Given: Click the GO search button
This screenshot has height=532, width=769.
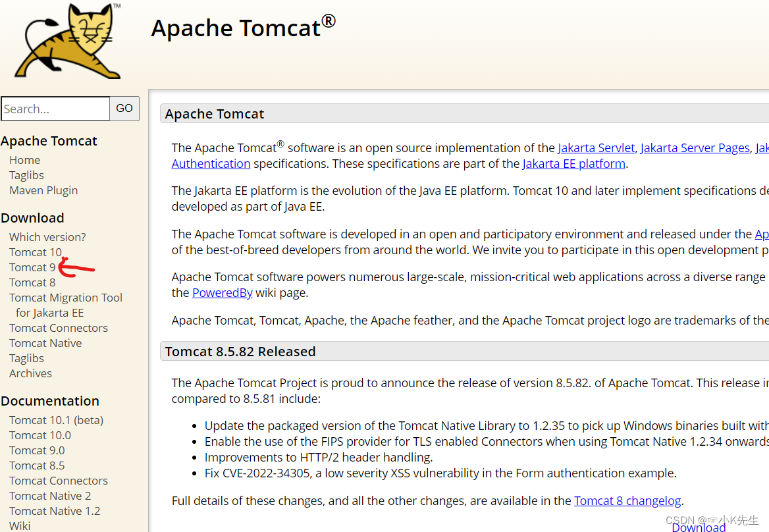Looking at the screenshot, I should (124, 109).
